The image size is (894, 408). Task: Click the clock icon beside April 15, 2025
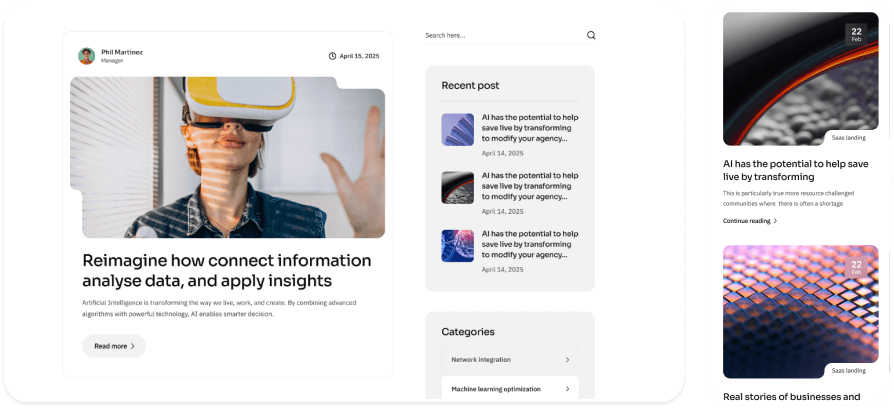[332, 56]
